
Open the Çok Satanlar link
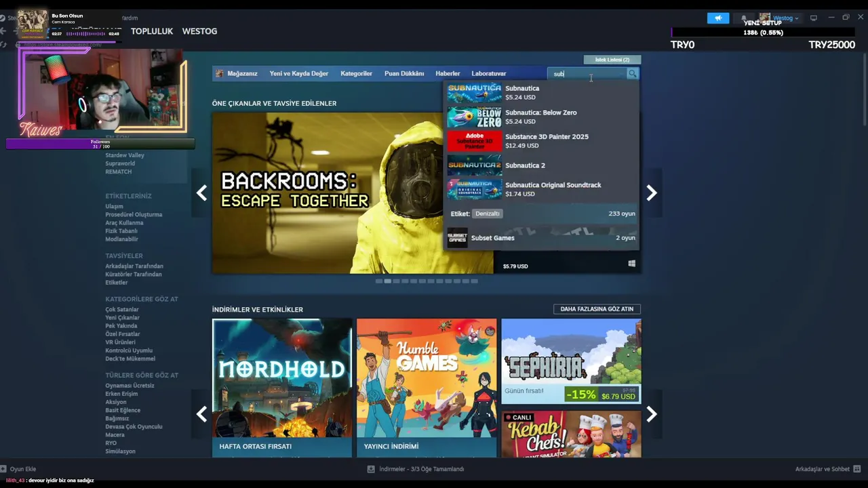122,310
